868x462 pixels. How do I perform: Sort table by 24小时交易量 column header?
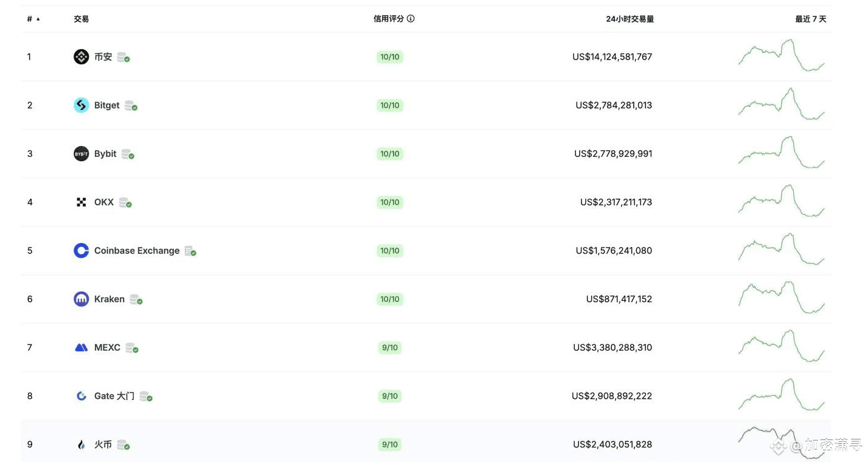coord(630,19)
